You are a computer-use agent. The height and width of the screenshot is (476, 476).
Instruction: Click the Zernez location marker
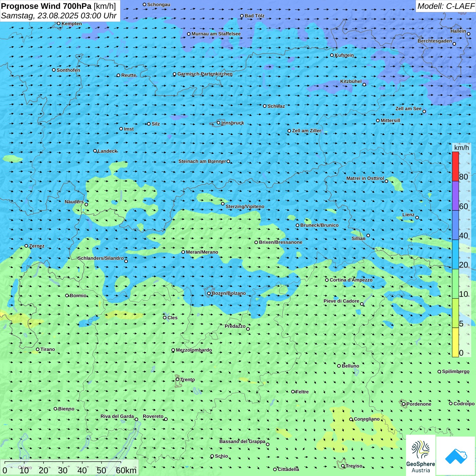click(26, 246)
